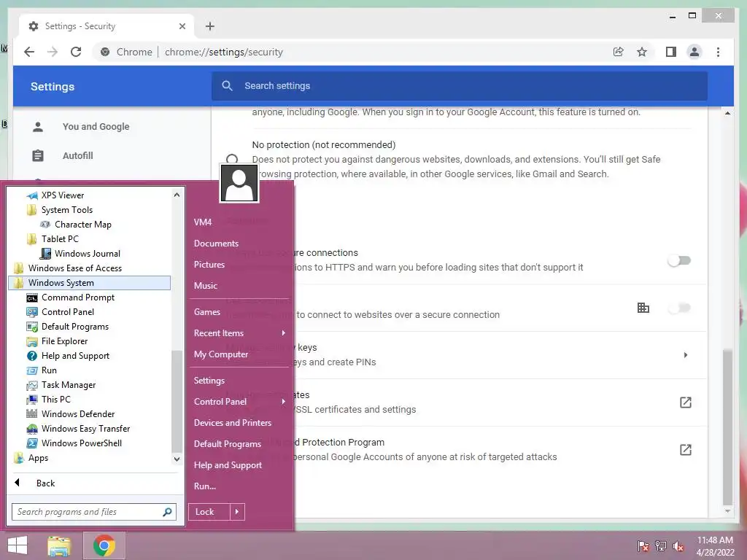Click the programs list scroll down arrow
The width and height of the screenshot is (747, 560).
177,459
